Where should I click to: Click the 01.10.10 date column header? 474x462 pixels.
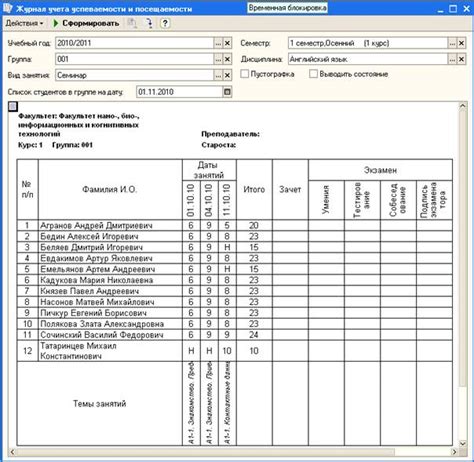point(191,200)
